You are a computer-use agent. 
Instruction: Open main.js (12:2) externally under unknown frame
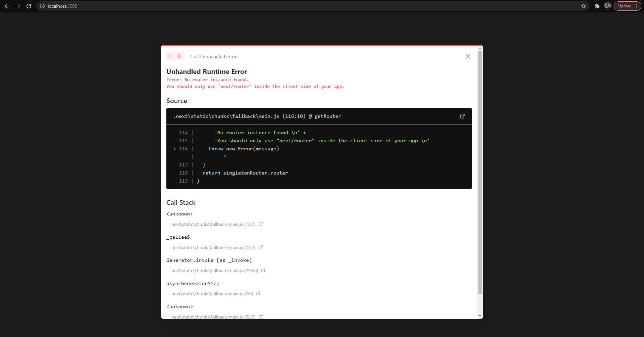tap(261, 224)
